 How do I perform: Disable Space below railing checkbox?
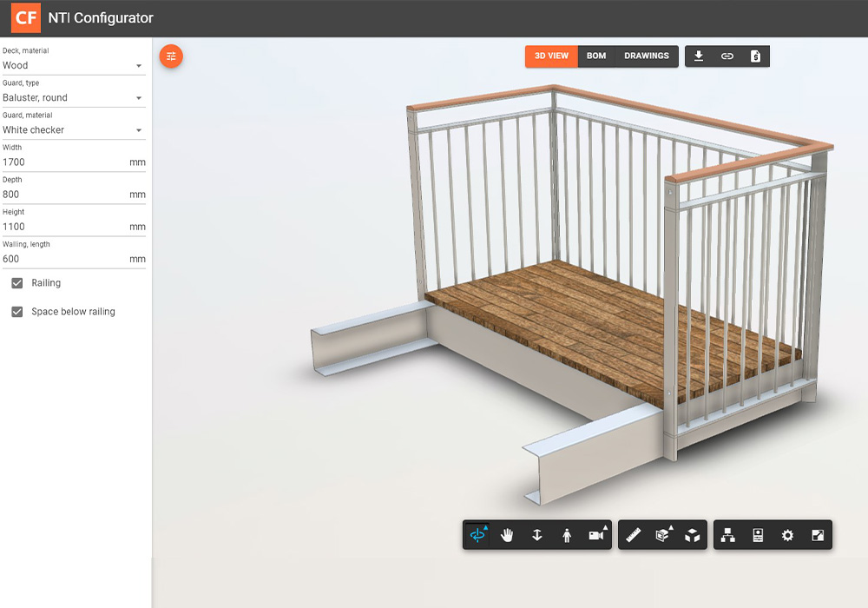[17, 312]
